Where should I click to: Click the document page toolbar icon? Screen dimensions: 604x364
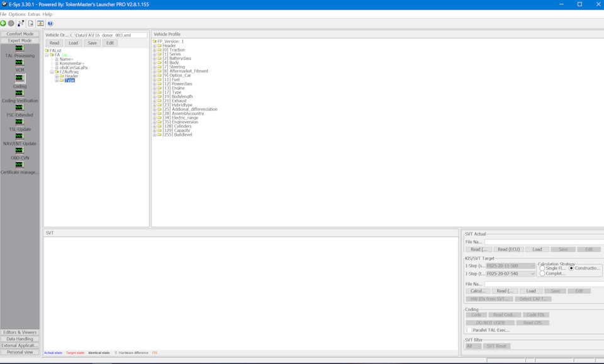click(x=31, y=23)
